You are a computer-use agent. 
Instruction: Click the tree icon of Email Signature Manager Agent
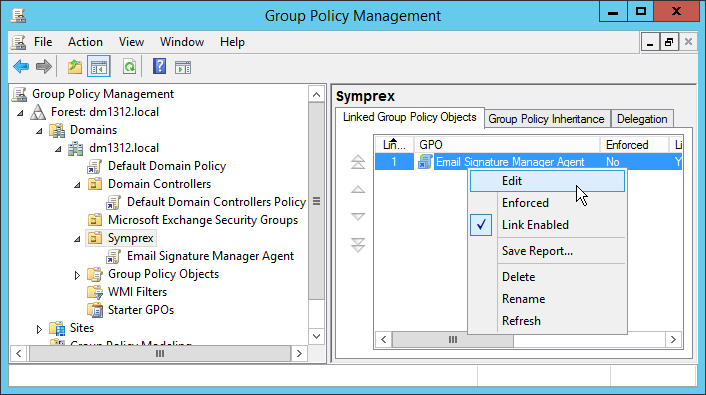click(x=113, y=256)
